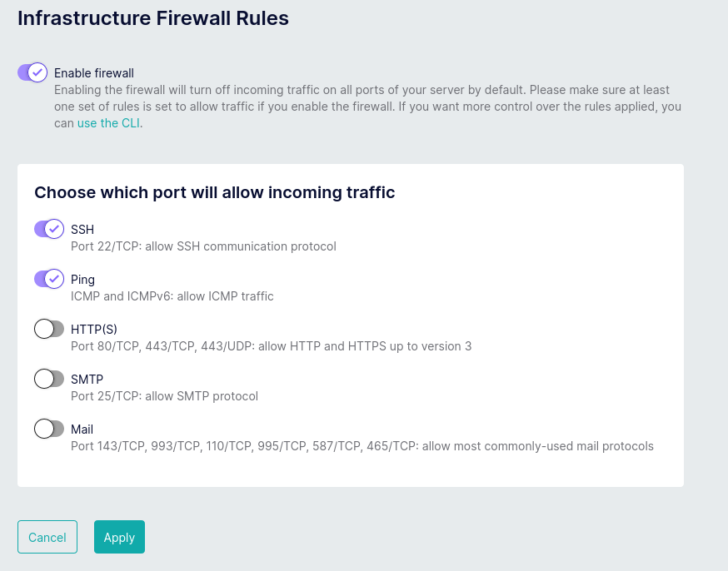Viewport: 728px width, 571px height.
Task: Click the Cancel button
Action: (x=47, y=537)
